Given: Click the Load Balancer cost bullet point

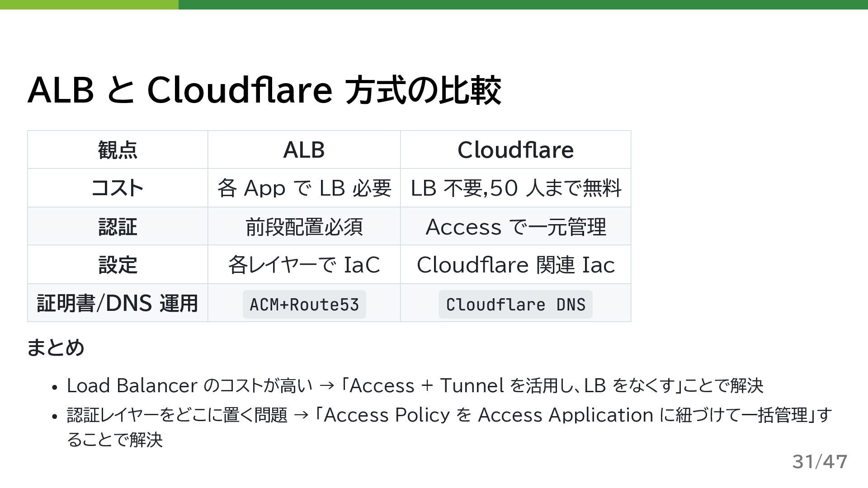Looking at the screenshot, I should click(415, 386).
